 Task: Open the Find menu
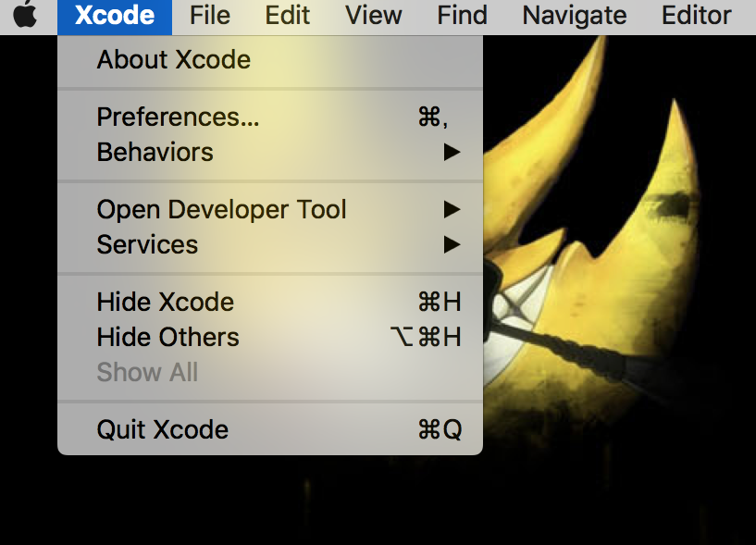coord(462,16)
